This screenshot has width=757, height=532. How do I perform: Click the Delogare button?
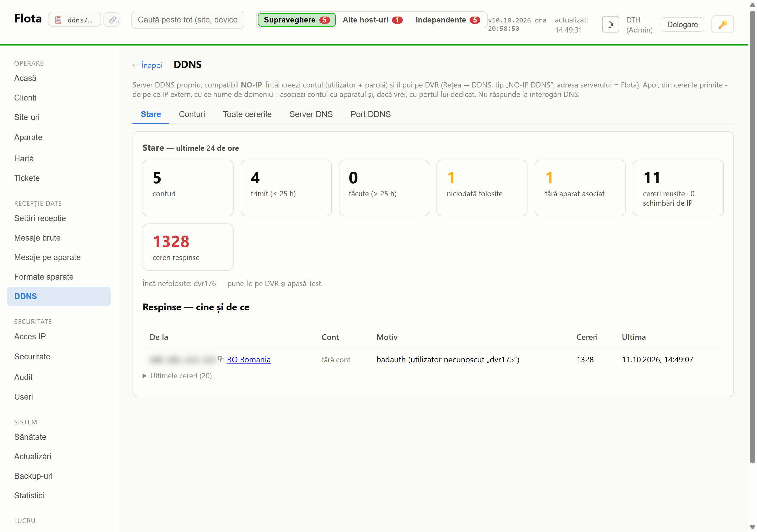tap(682, 25)
